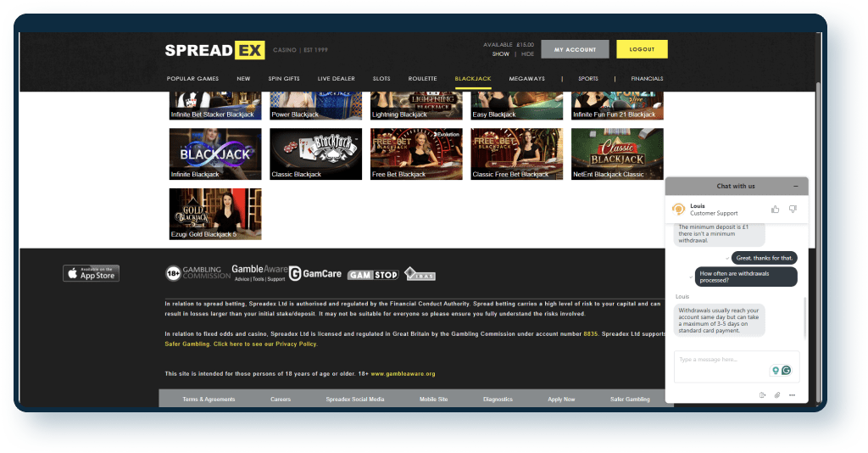This screenshot has width=868, height=453.
Task: Open account number 8835 link
Action: (x=590, y=334)
